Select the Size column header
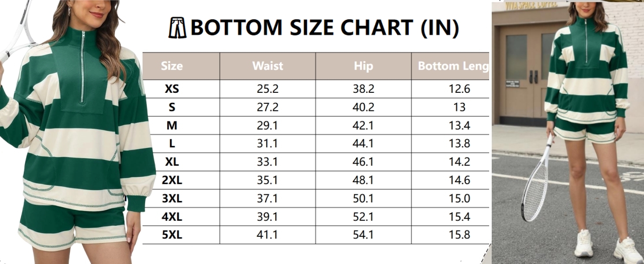Image resolution: width=644 pixels, height=264 pixels. (x=172, y=66)
